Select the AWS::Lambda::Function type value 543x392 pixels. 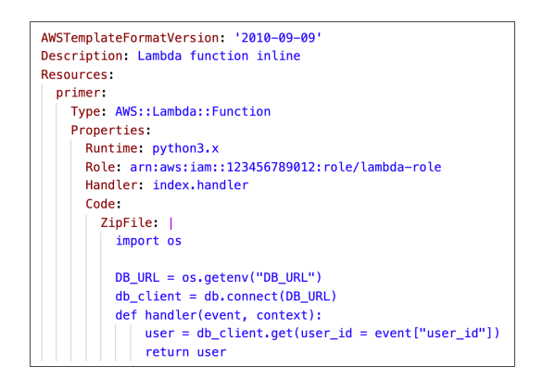point(193,111)
